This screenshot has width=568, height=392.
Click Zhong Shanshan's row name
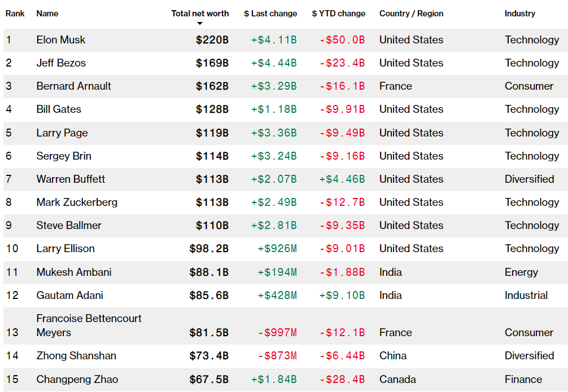tap(76, 356)
